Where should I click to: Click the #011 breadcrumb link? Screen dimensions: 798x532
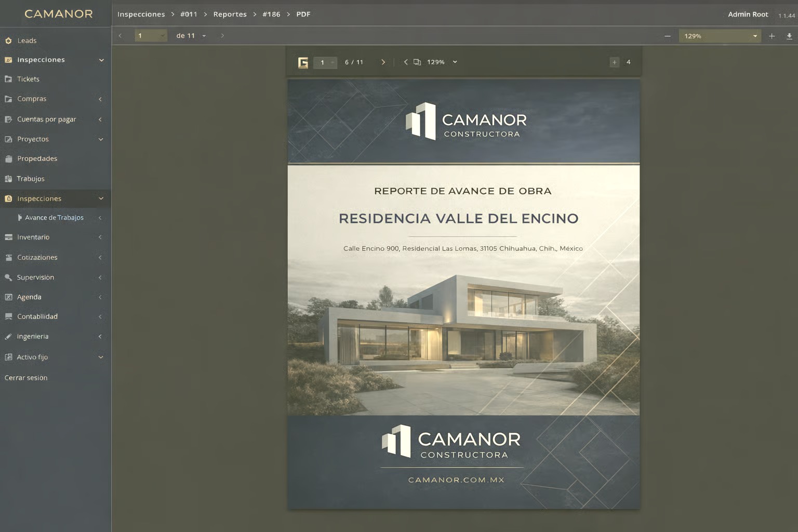click(x=189, y=14)
